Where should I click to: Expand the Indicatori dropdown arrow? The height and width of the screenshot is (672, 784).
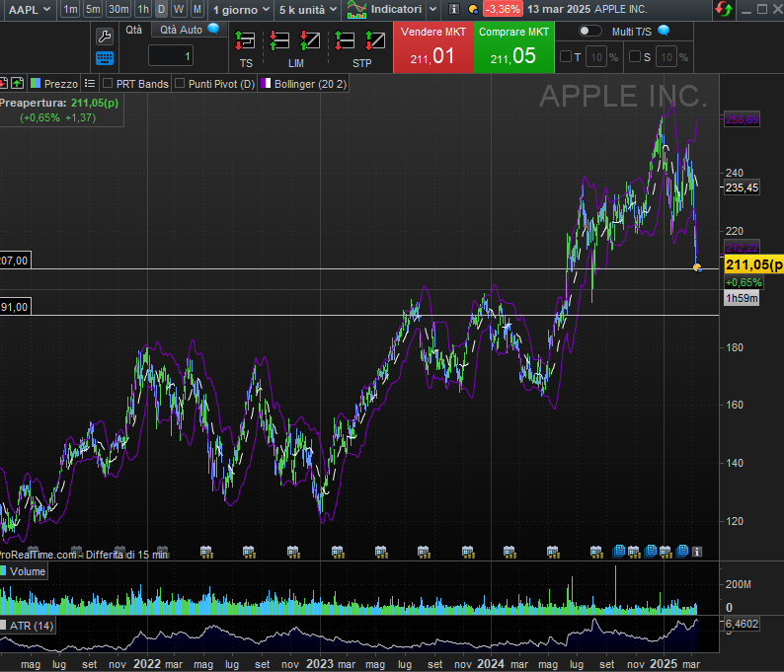point(433,10)
